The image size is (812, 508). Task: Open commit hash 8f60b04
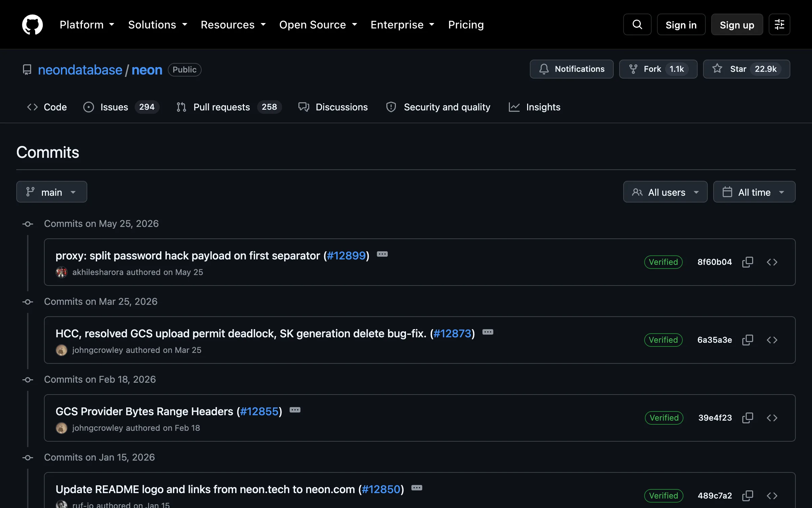pyautogui.click(x=715, y=262)
